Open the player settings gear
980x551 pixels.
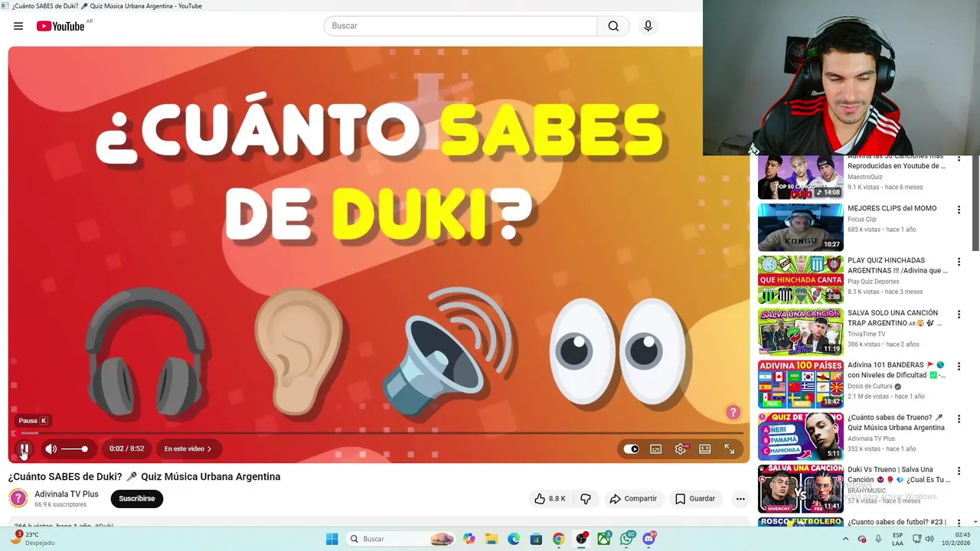pos(680,449)
